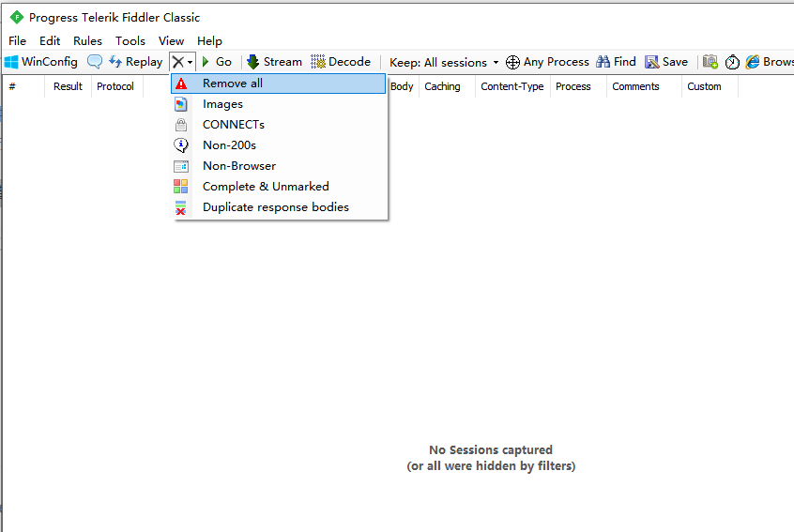Sort by the Protocol column header
Viewport: 794px width, 532px height.
[117, 86]
